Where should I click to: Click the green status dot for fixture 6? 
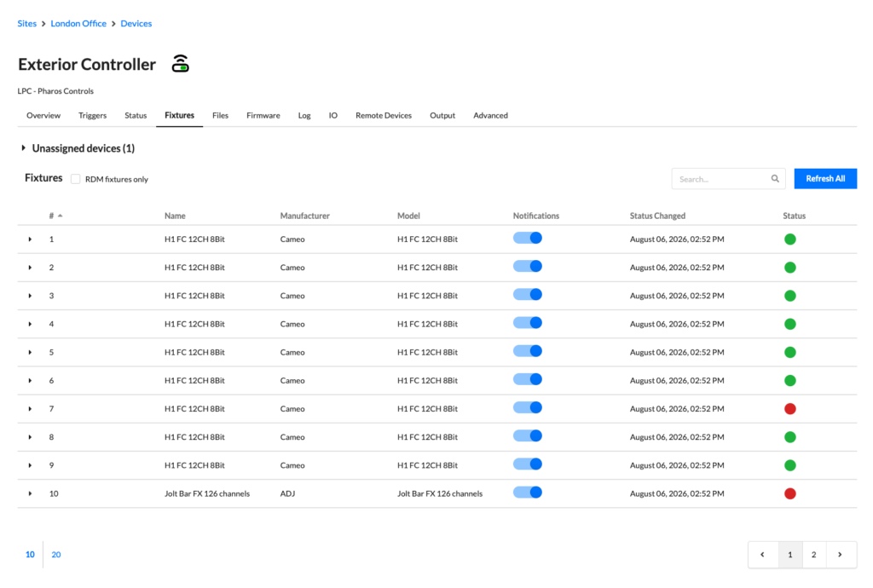[x=789, y=381]
